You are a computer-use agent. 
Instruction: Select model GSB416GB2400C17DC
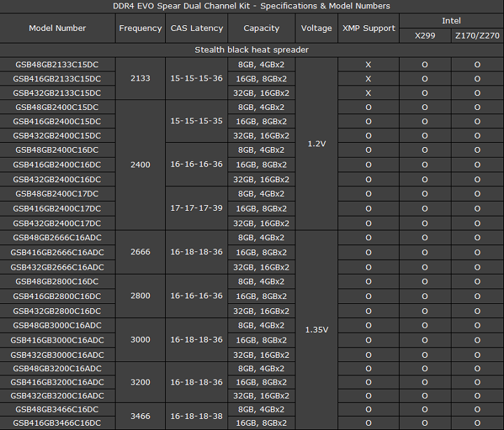coord(57,209)
